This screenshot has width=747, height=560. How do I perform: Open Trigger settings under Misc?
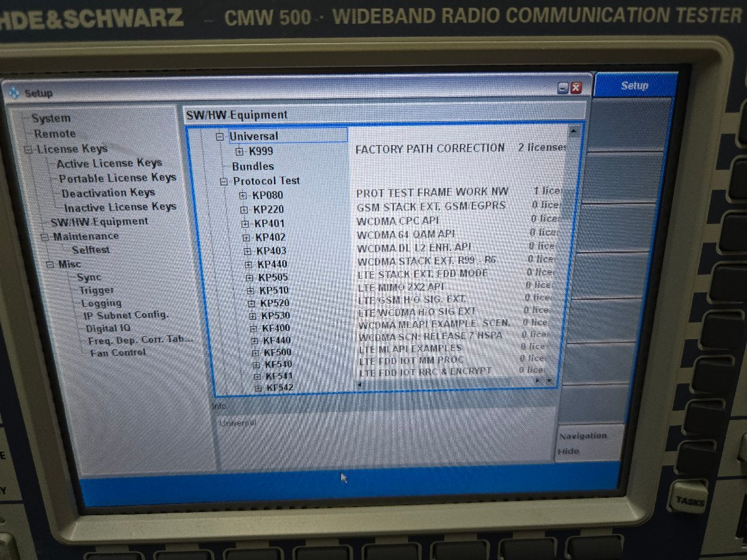coord(96,290)
